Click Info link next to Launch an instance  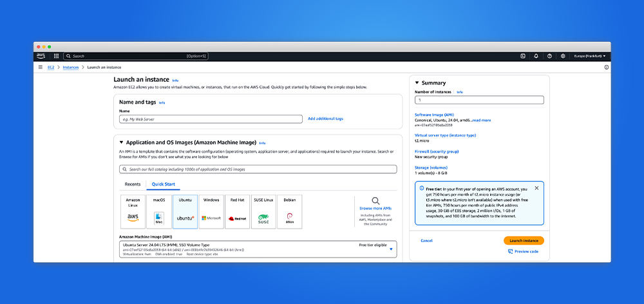[x=175, y=81]
